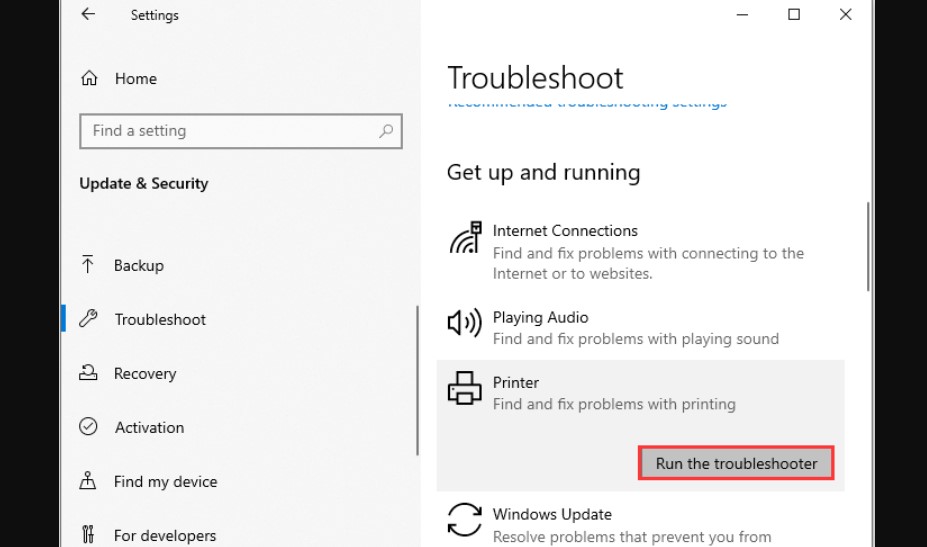Click the Playing Audio speaker icon
Image resolution: width=927 pixels, height=547 pixels.
[465, 323]
